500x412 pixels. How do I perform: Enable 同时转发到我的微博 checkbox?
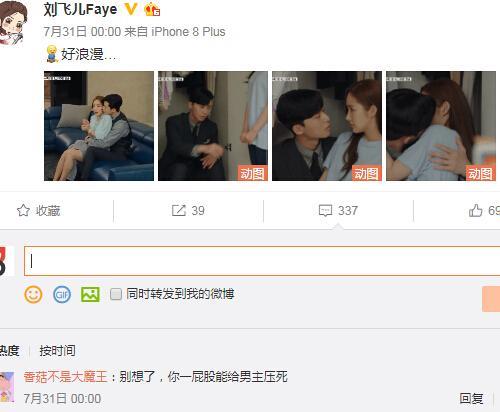116,294
